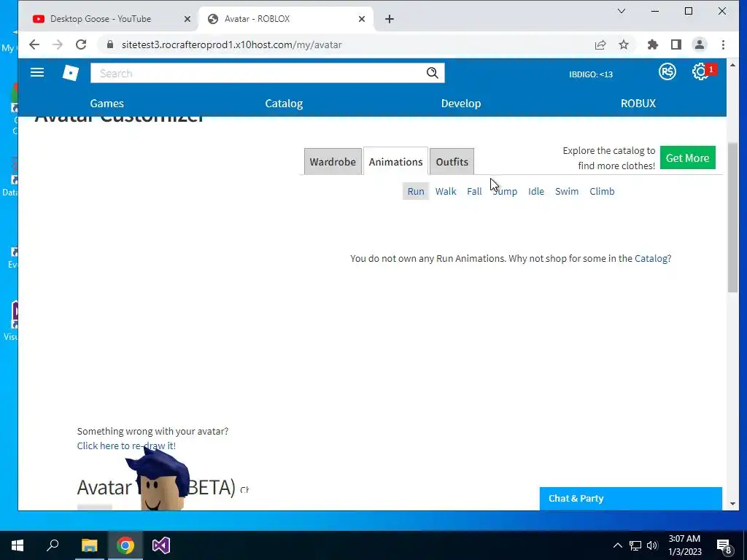The width and height of the screenshot is (747, 560).
Task: Open the volume tray icon
Action: click(x=652, y=545)
